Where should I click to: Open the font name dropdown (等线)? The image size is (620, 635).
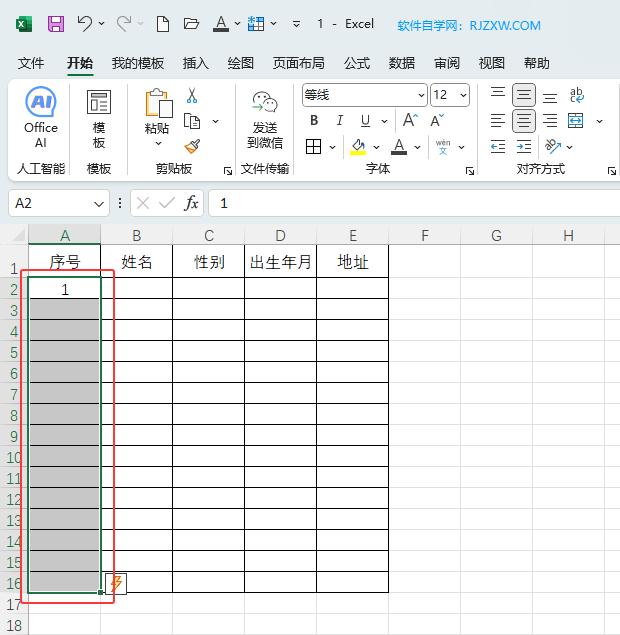coord(421,96)
